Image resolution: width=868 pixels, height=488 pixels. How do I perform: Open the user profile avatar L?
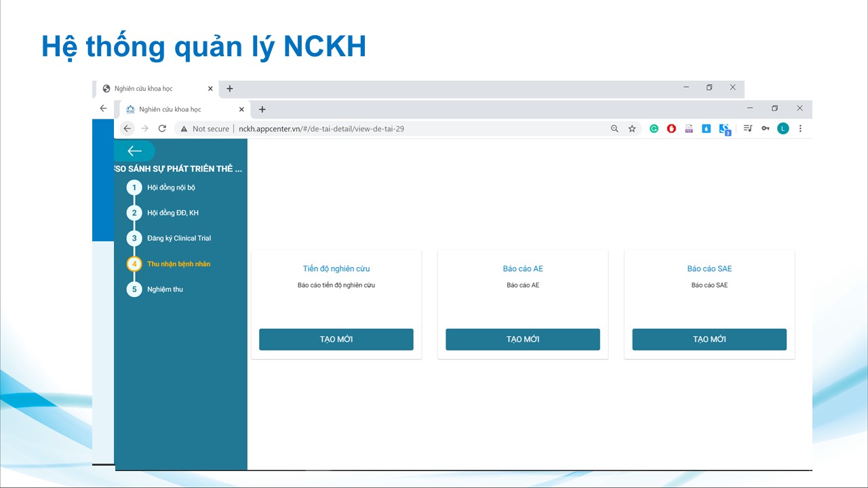(x=783, y=129)
